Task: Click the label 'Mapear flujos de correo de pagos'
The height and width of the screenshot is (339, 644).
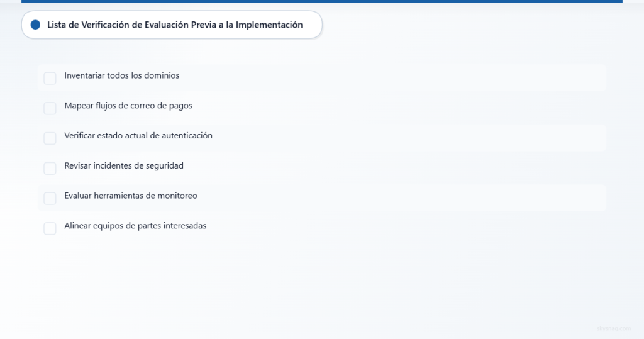Action: [128, 106]
